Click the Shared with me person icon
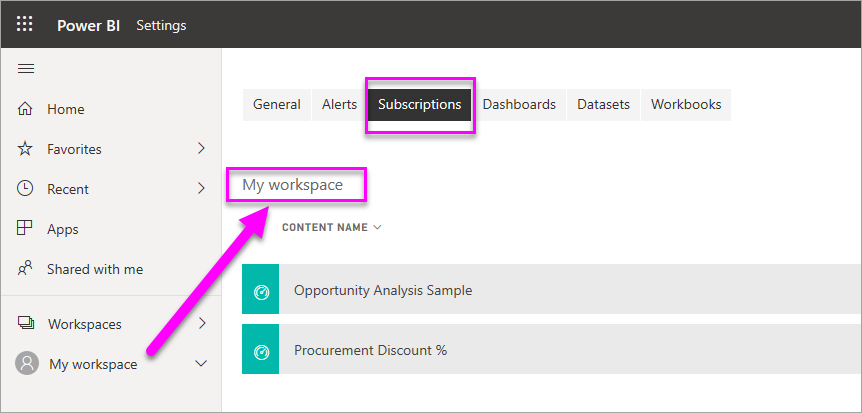 tap(26, 269)
